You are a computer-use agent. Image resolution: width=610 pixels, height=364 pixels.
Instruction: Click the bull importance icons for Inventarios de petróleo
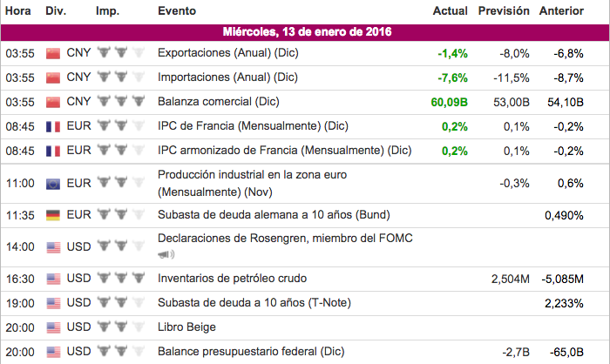tap(118, 279)
